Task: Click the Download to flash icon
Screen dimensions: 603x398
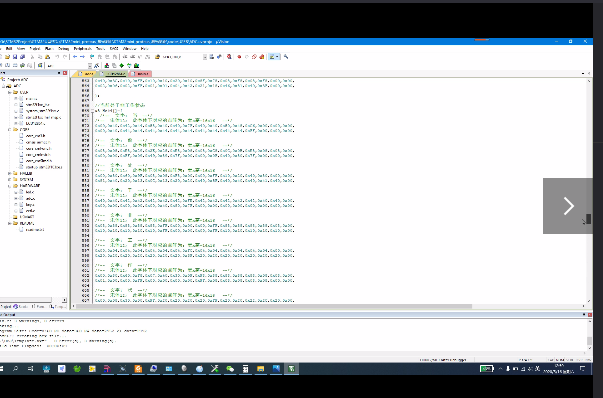Action: [40, 65]
